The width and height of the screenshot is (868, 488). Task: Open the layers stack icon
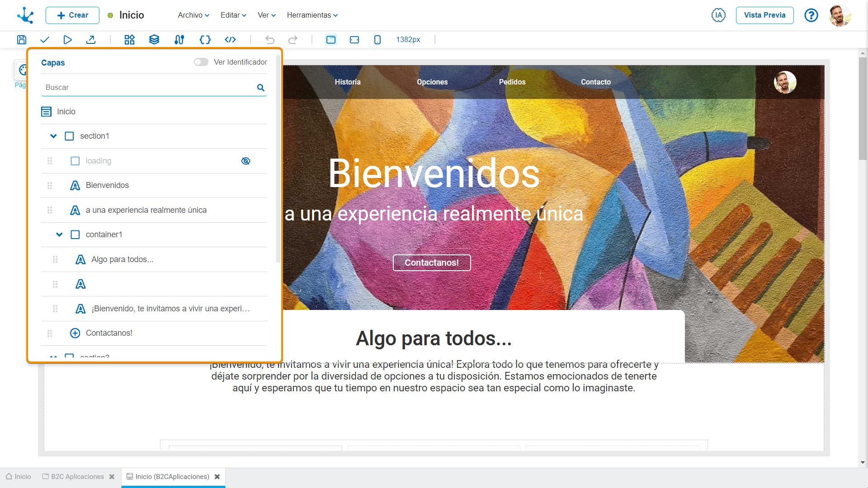pyautogui.click(x=154, y=40)
